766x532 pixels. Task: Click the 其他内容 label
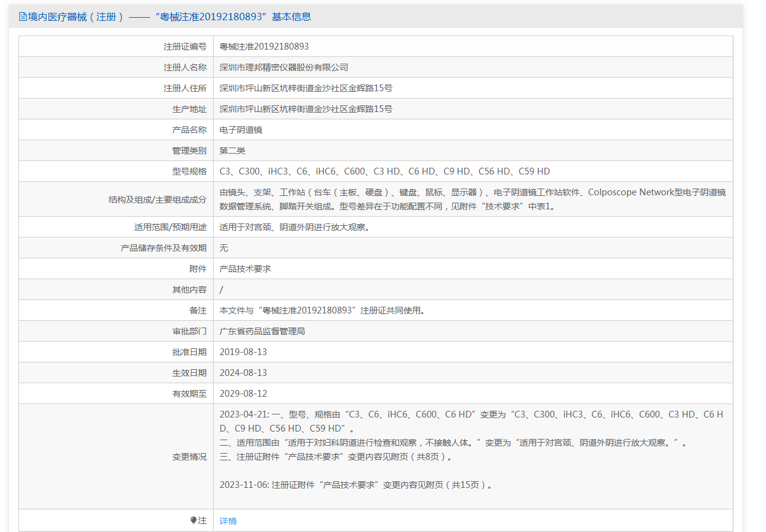tap(189, 290)
